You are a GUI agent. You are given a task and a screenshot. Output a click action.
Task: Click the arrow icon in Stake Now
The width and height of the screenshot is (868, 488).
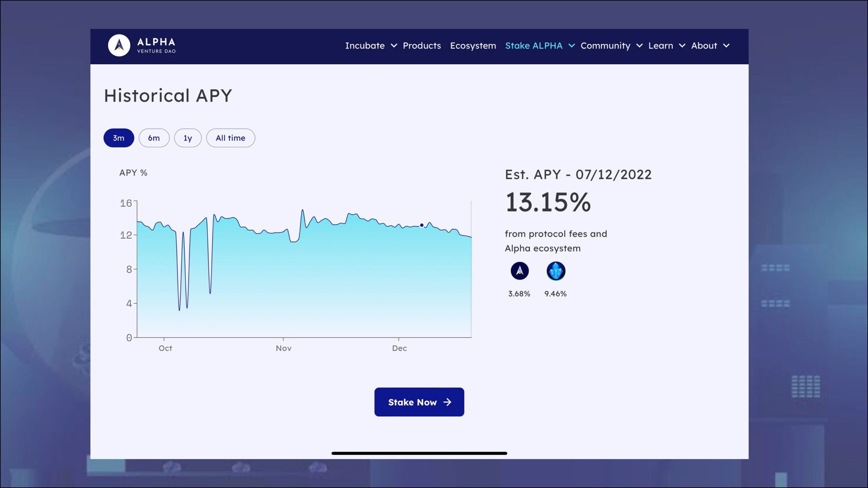pos(447,402)
